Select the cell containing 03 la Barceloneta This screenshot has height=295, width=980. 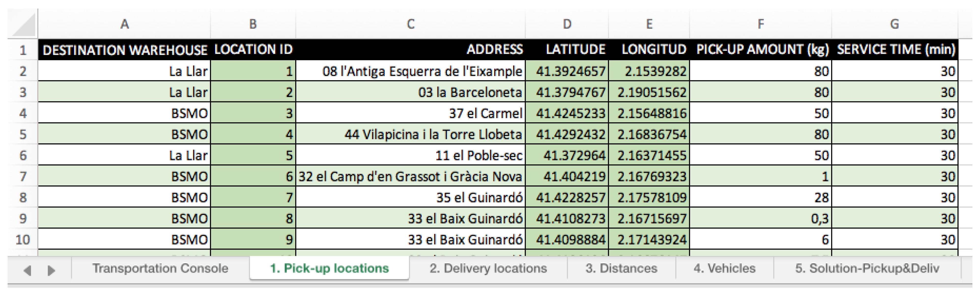410,92
